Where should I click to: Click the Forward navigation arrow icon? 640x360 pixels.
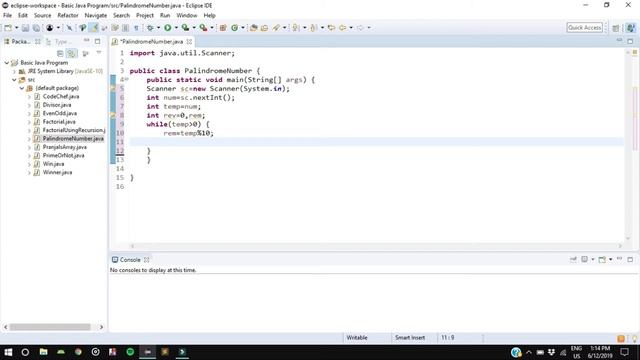pos(360,28)
